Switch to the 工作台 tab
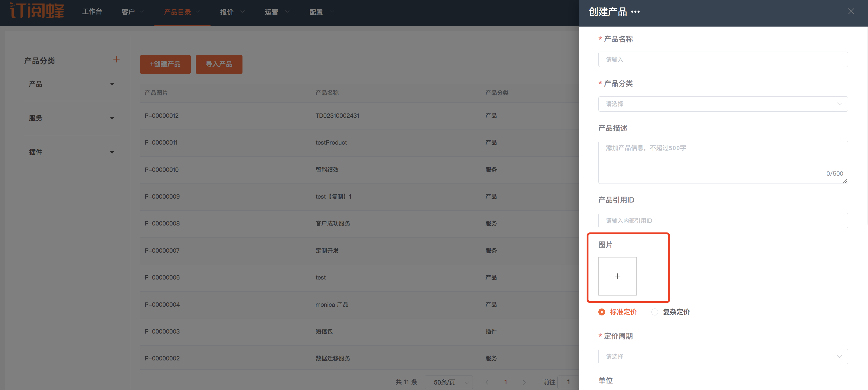 pos(92,12)
